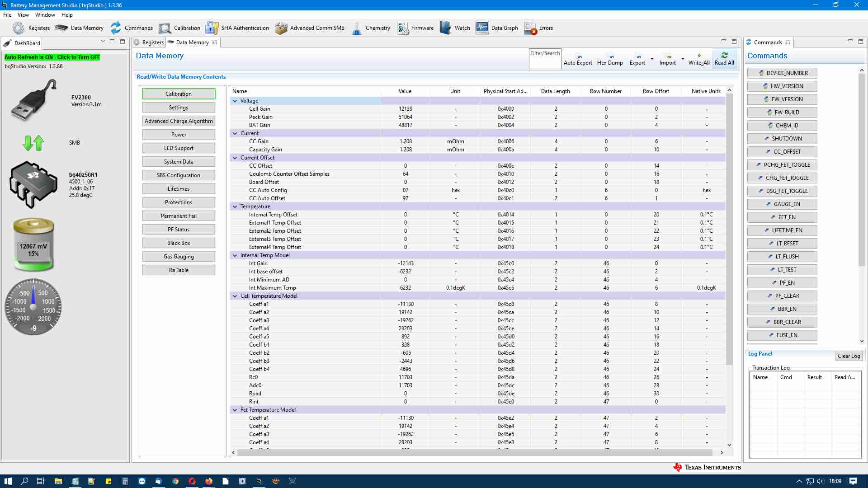Screen dimensions: 868x488
Task: Click the battery charge level indicator
Action: [x=33, y=246]
